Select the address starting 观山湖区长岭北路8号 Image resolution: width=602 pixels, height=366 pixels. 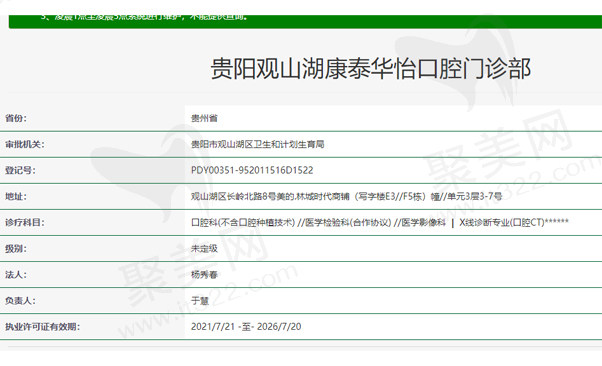pyautogui.click(x=346, y=196)
